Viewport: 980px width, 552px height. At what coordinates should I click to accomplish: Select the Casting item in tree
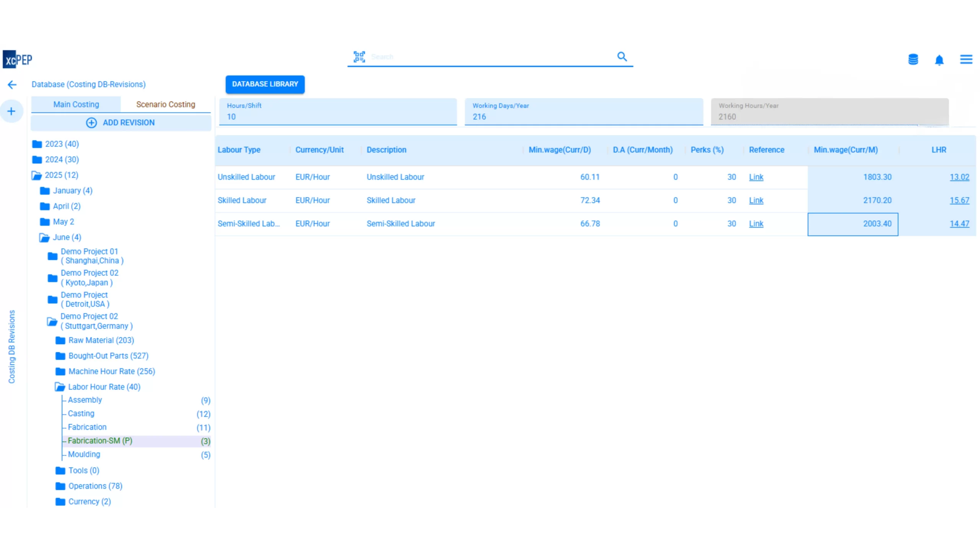click(81, 413)
